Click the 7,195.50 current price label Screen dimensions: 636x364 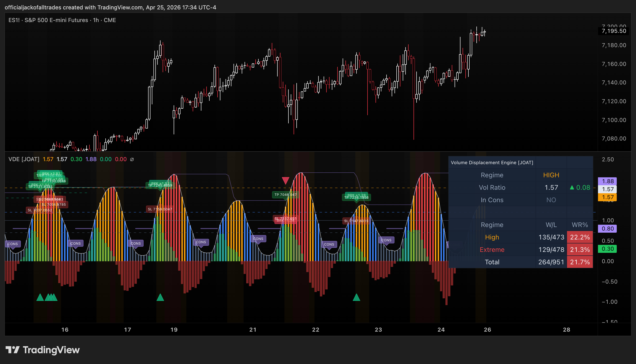[614, 31]
